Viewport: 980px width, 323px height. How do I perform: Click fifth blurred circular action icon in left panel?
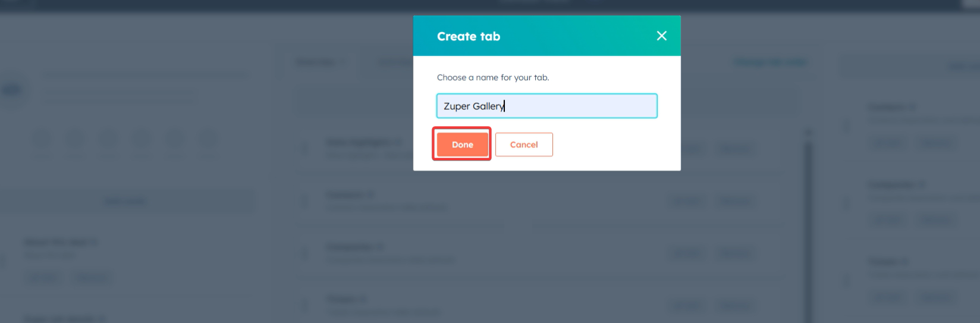(x=175, y=140)
